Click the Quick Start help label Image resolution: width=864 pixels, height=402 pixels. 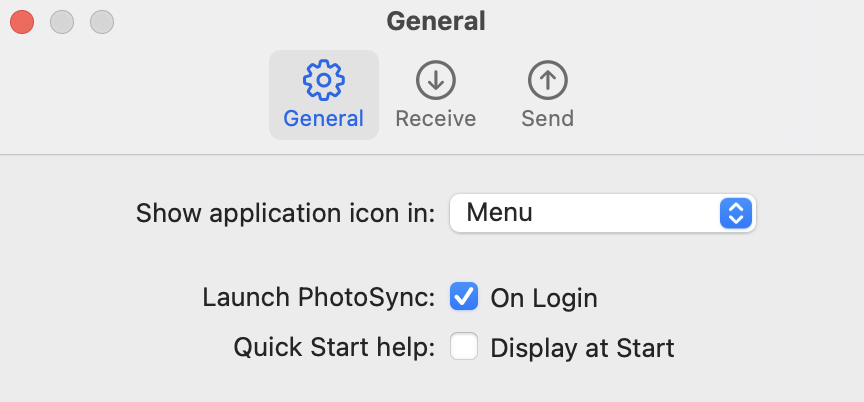[x=334, y=348]
